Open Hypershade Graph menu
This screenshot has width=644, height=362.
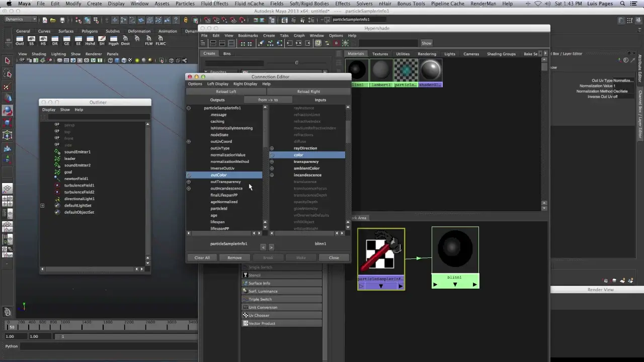point(299,36)
